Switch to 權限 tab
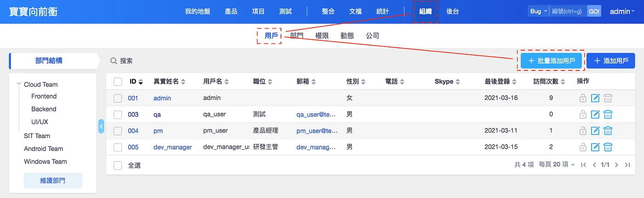This screenshot has height=198, width=644. (x=322, y=35)
